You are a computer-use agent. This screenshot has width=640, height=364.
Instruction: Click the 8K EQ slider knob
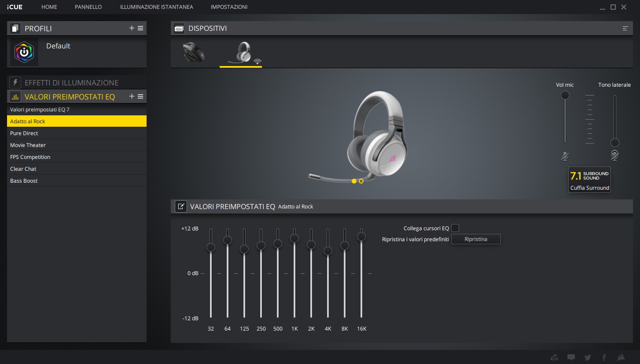pyautogui.click(x=345, y=246)
